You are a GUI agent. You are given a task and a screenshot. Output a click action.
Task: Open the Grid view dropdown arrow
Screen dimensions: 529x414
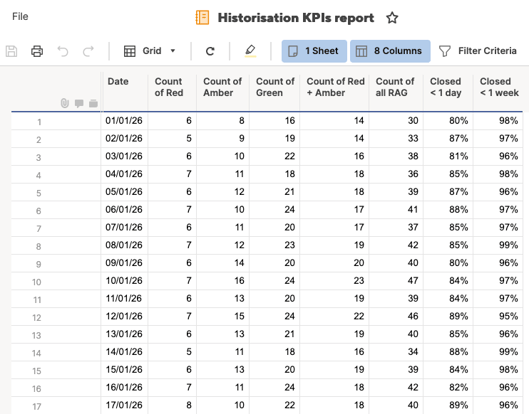tap(173, 51)
